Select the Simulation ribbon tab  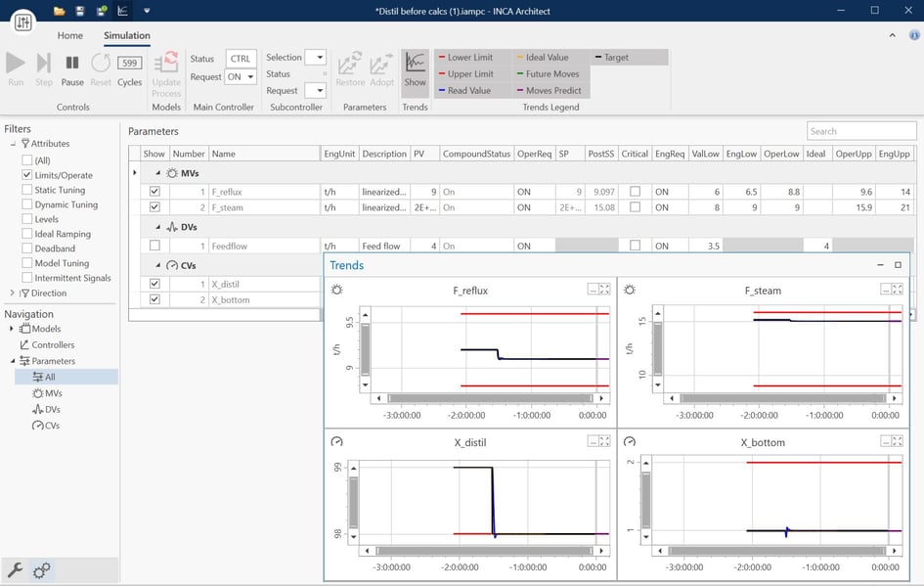(128, 35)
